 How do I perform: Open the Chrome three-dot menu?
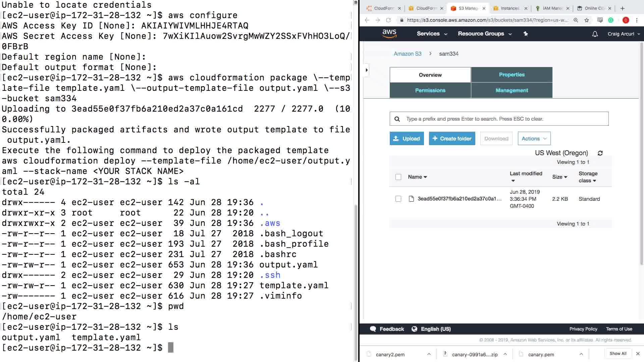click(637, 20)
